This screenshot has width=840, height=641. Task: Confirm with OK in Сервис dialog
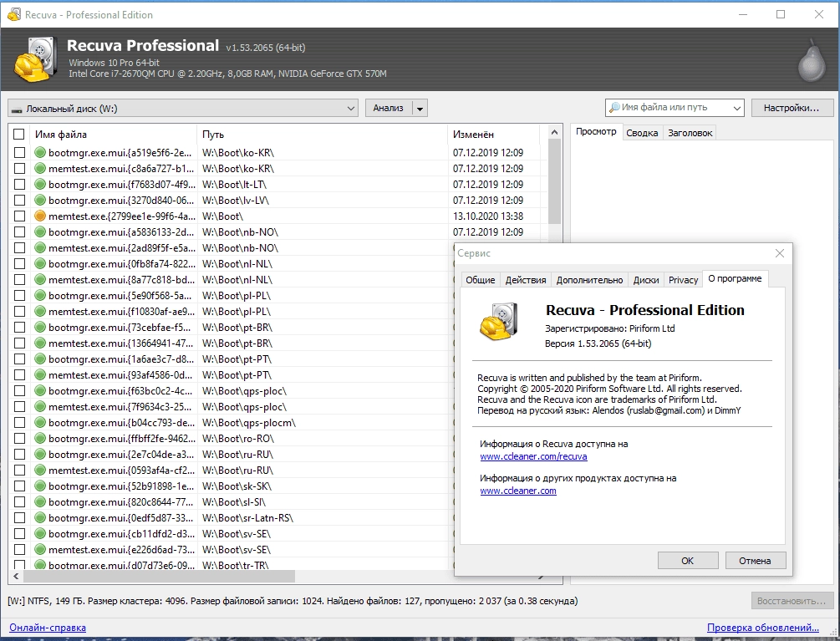(x=688, y=561)
